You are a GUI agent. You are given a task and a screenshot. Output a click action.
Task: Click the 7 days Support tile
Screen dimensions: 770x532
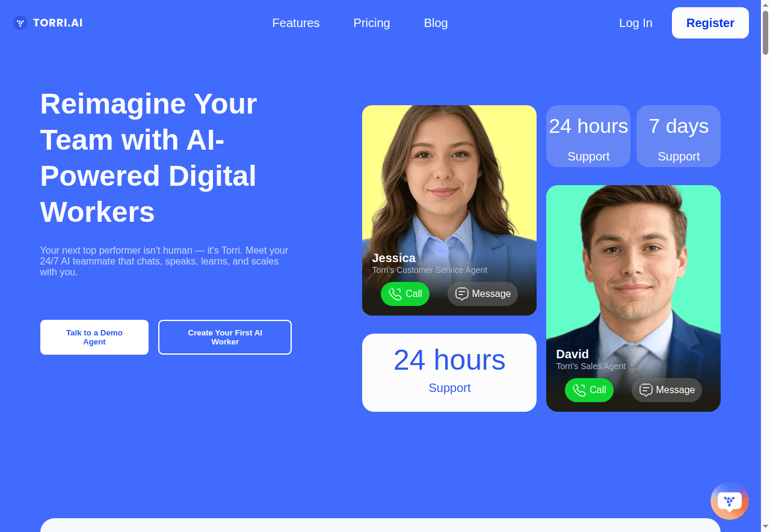679,136
